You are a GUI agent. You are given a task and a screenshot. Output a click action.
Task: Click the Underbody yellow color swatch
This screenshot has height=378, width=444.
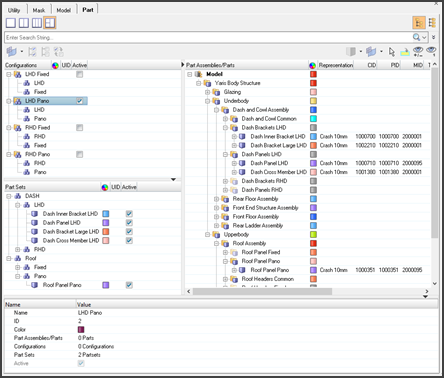(313, 101)
